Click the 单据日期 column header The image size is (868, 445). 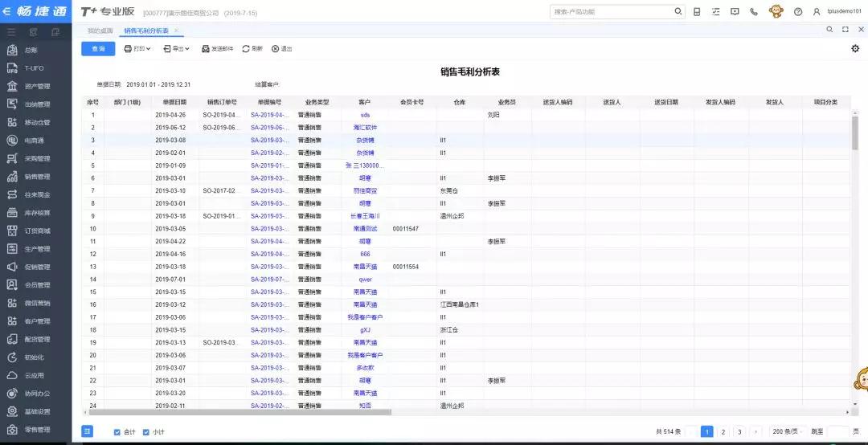(x=175, y=102)
